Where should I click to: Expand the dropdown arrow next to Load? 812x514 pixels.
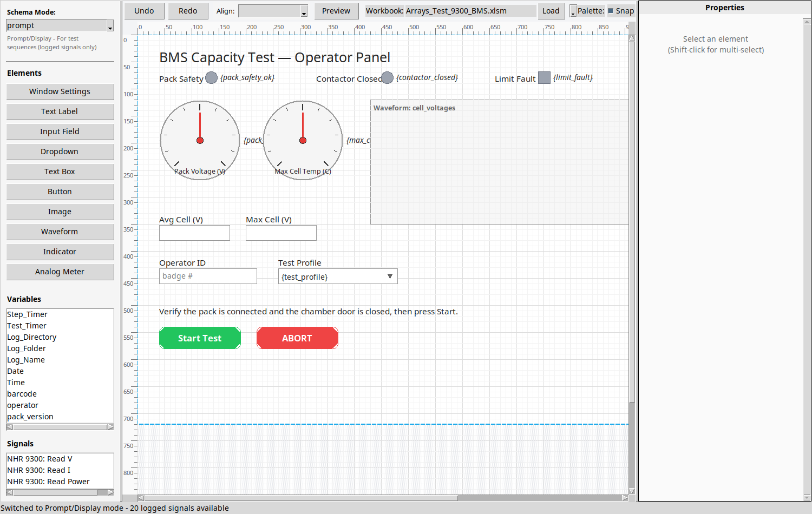[x=573, y=11]
